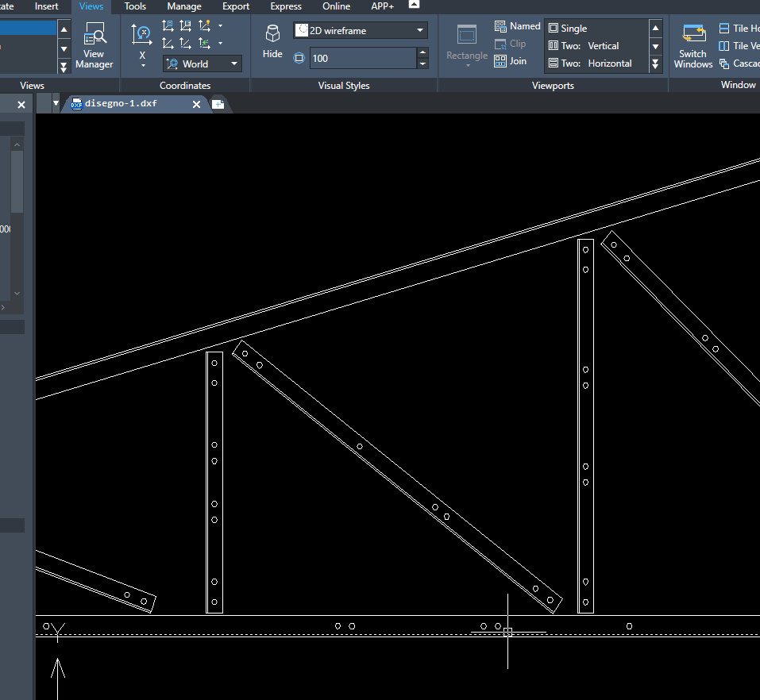Click the value 100 input field
This screenshot has height=700, width=760.
(x=363, y=58)
